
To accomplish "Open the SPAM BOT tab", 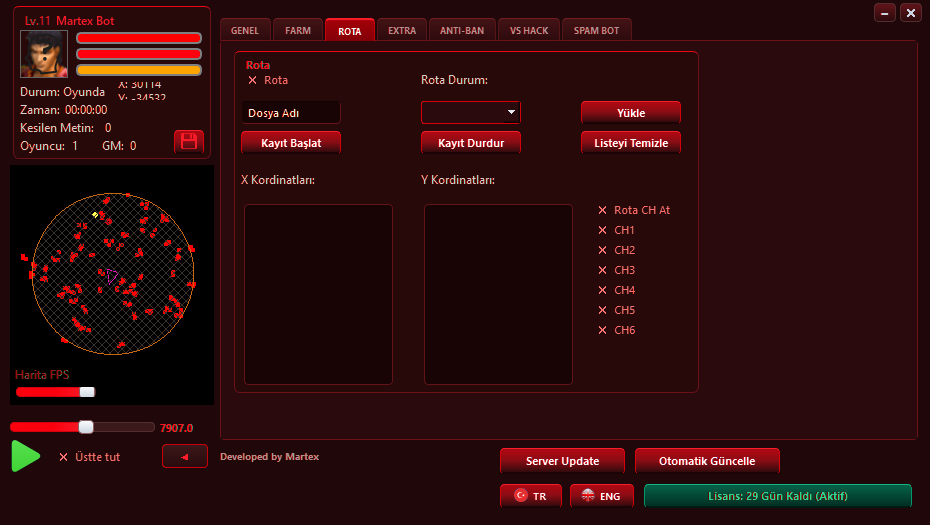I will 597,30.
